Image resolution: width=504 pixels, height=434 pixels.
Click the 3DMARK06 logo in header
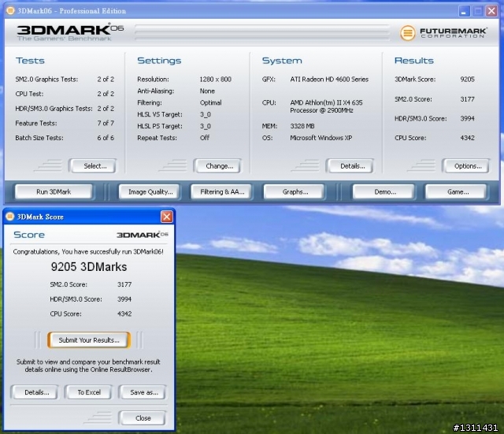pyautogui.click(x=70, y=32)
